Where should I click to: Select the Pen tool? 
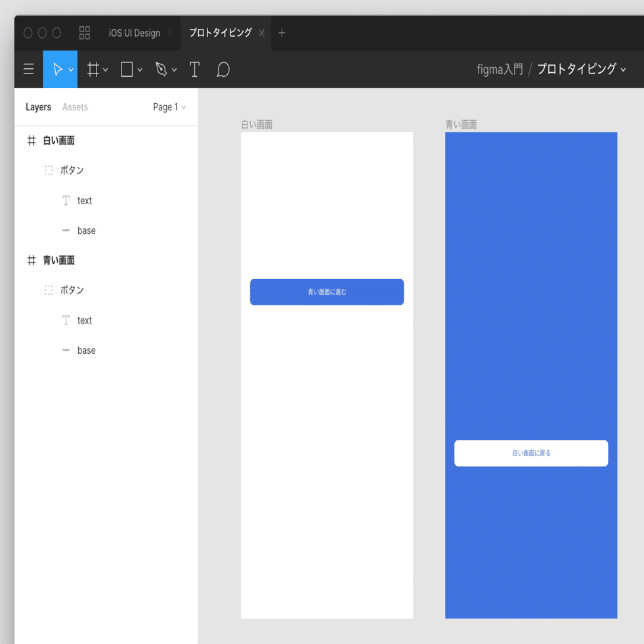coord(161,70)
